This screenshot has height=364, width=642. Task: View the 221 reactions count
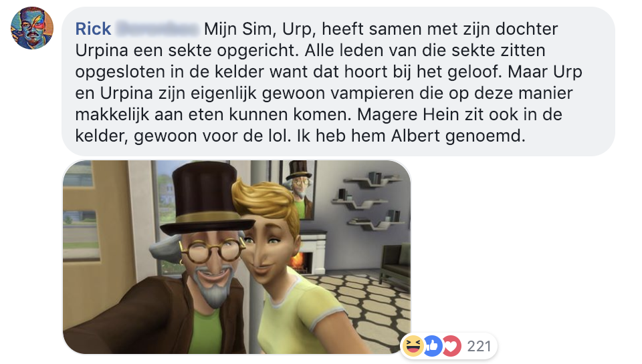click(x=479, y=347)
